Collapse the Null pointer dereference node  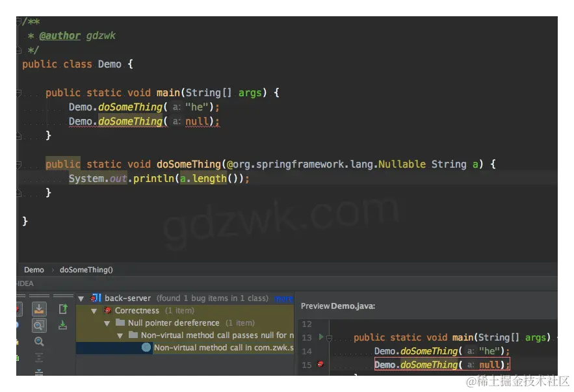(107, 324)
